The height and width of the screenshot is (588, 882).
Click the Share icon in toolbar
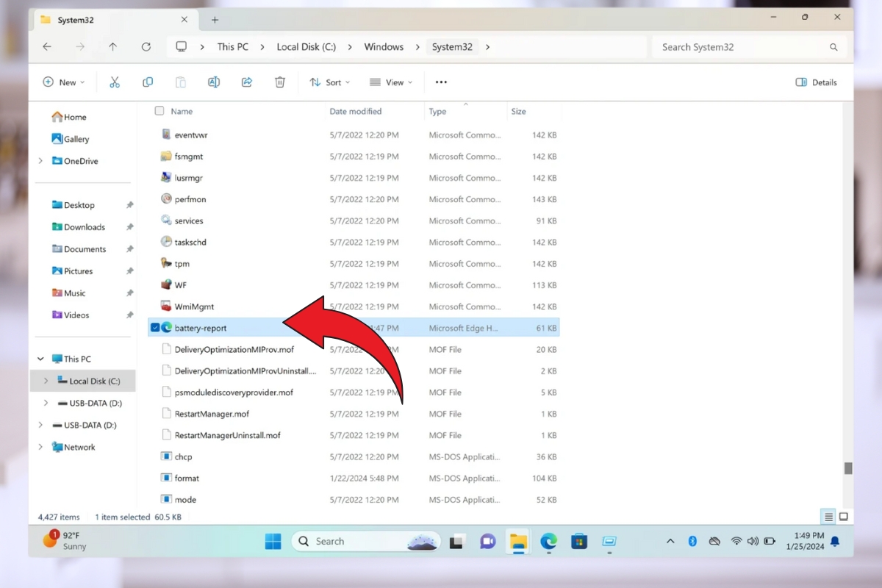pyautogui.click(x=247, y=82)
